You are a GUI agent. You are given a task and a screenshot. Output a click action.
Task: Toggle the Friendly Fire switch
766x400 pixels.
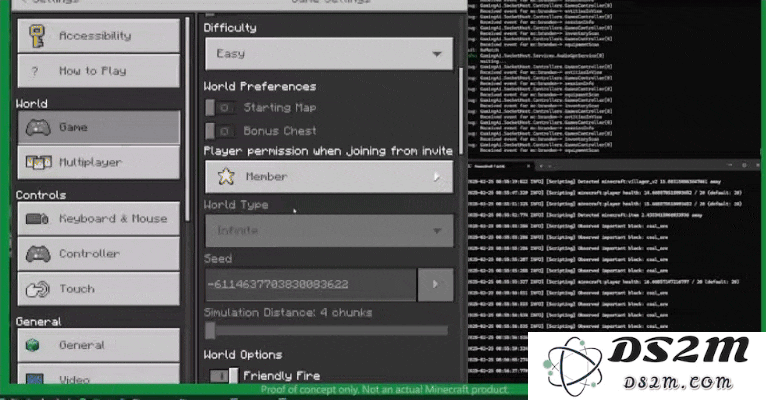(x=224, y=376)
